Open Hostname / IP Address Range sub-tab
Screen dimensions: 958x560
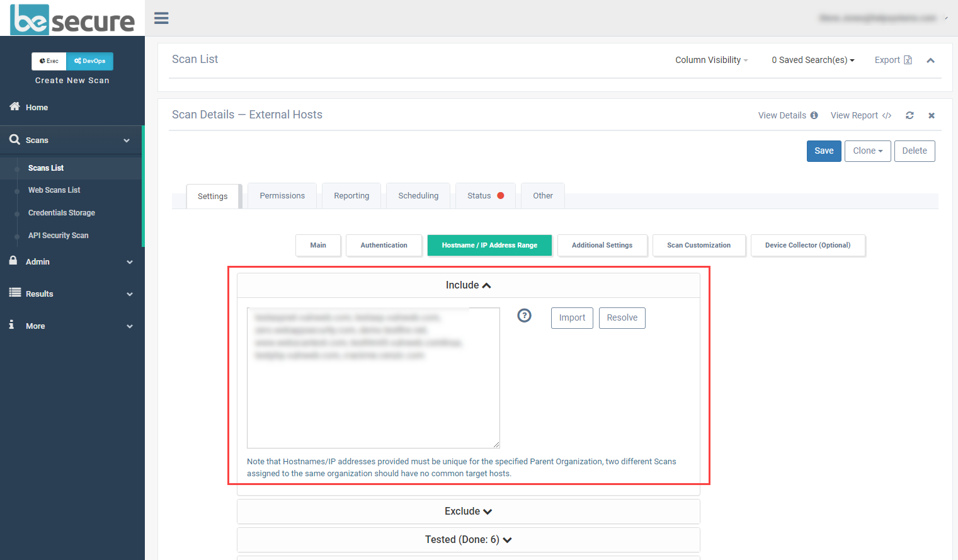(489, 245)
